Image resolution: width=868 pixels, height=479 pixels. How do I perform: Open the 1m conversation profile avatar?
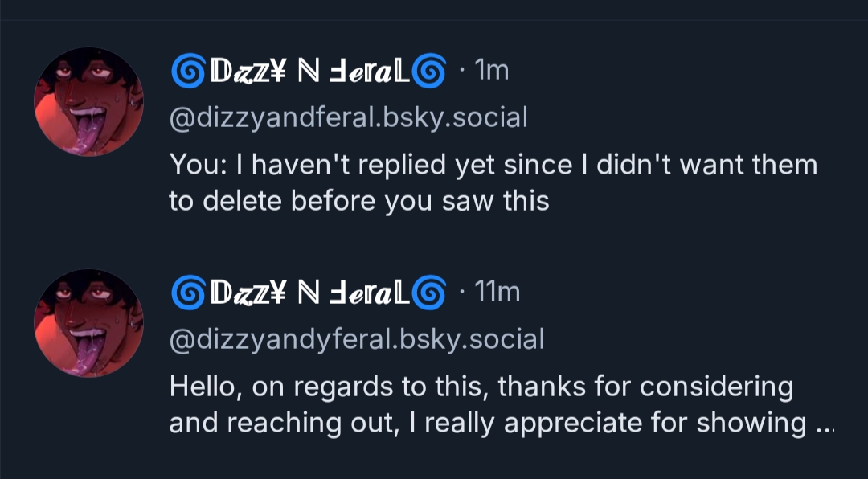89,101
